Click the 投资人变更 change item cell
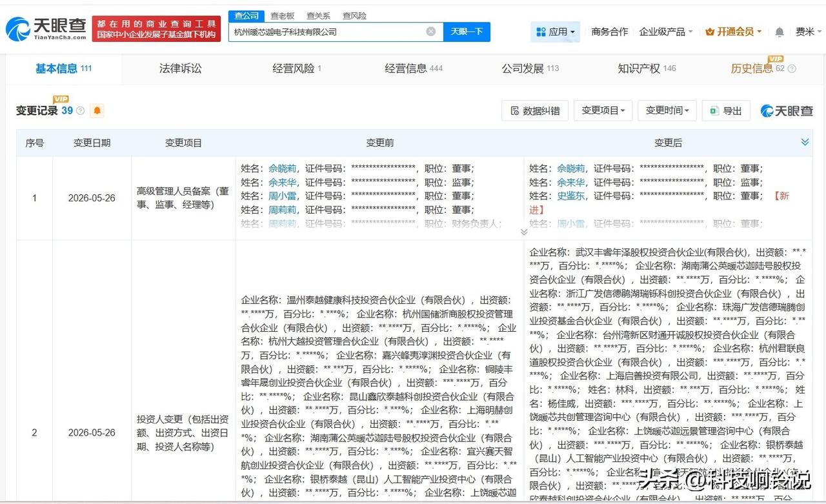This screenshot has width=826, height=504. coord(183,432)
